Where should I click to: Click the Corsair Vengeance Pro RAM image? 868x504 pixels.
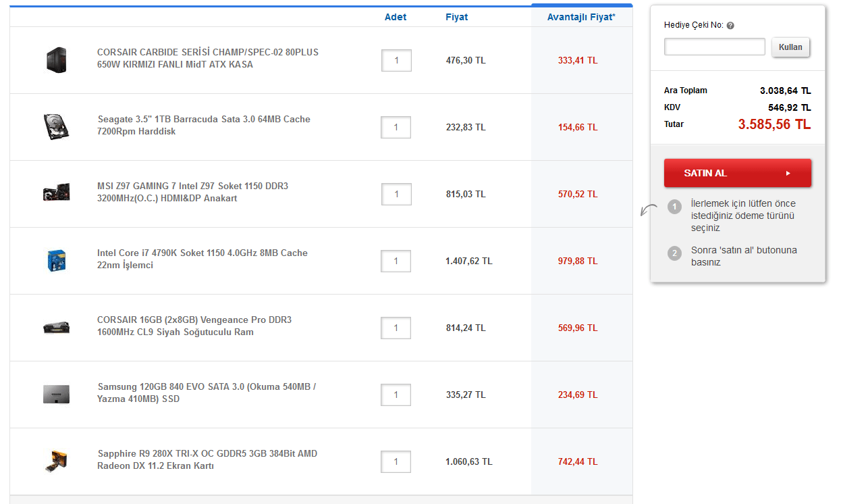(x=57, y=328)
